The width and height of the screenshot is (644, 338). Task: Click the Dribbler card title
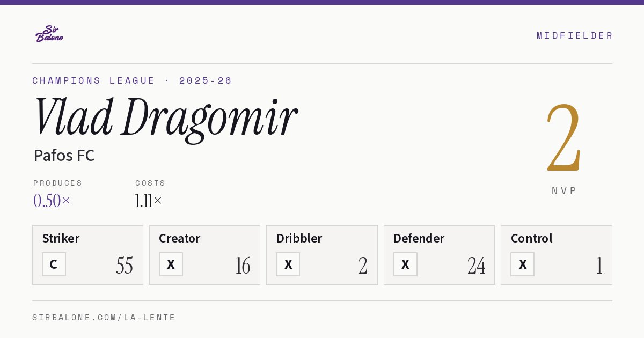(299, 238)
